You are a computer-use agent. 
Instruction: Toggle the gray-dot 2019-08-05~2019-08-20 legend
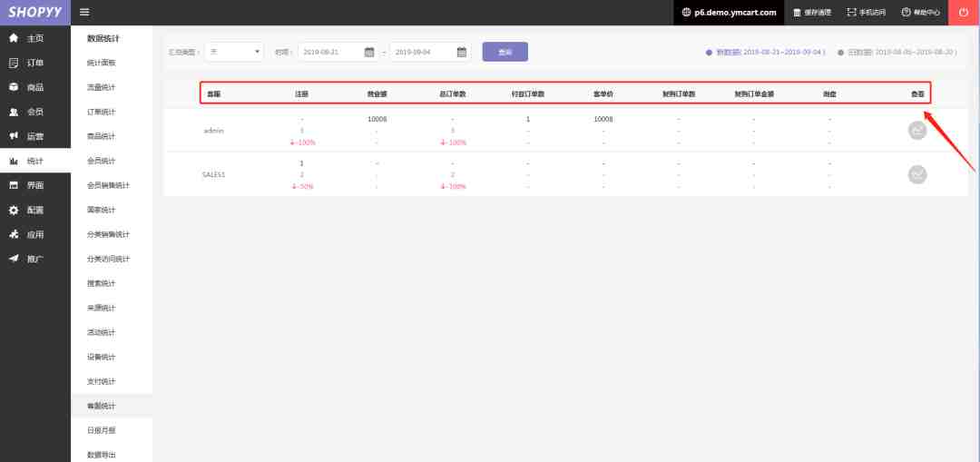pyautogui.click(x=897, y=53)
